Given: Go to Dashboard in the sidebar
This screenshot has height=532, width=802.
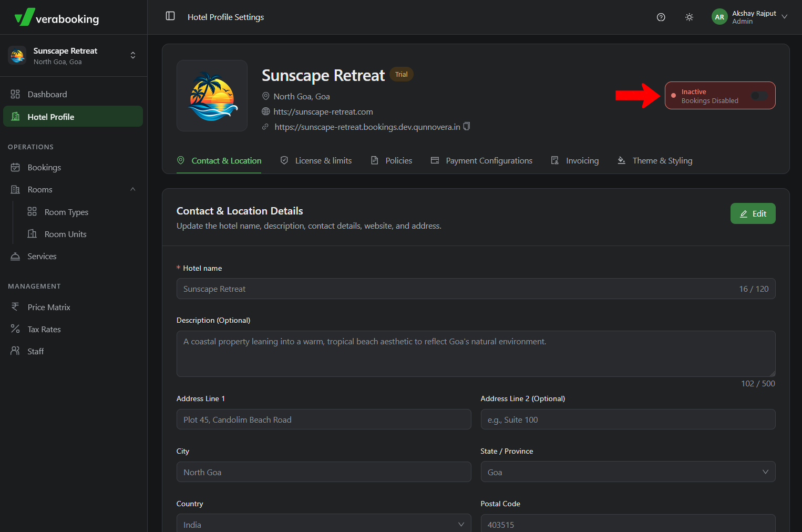Looking at the screenshot, I should [x=73, y=94].
